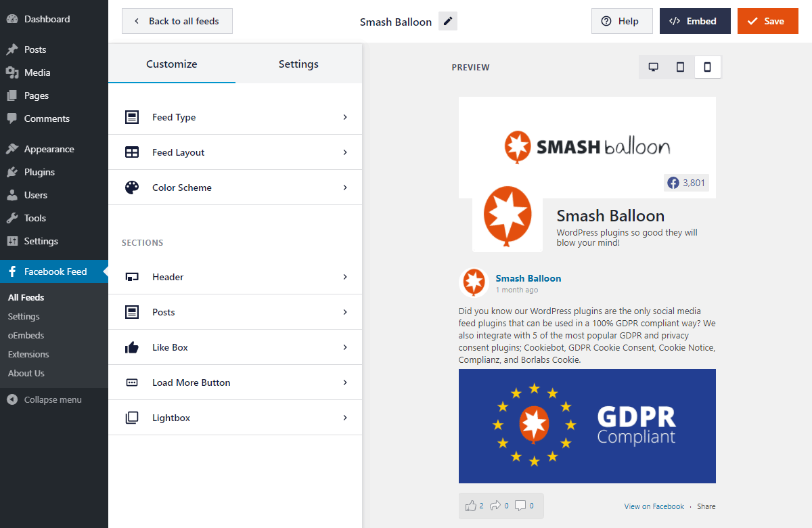The image size is (812, 528).
Task: Expand the Feed Type chevron
Action: 344,117
